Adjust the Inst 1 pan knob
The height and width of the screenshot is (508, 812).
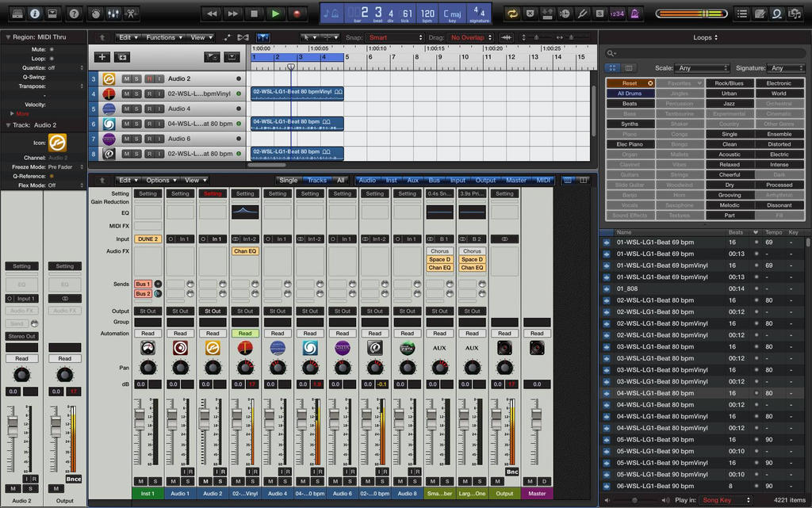pos(148,368)
